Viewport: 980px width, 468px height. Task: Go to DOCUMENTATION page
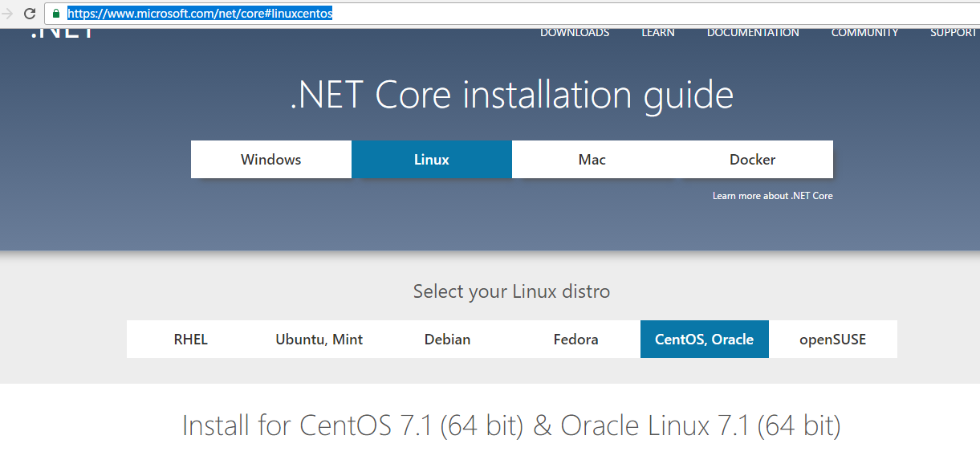click(753, 33)
